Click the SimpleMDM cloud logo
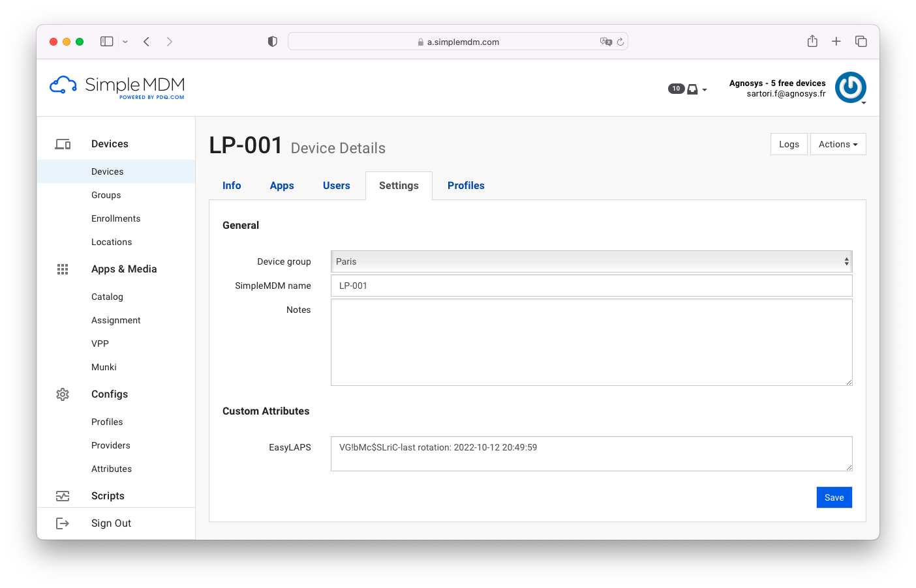The width and height of the screenshot is (916, 588). [63, 83]
